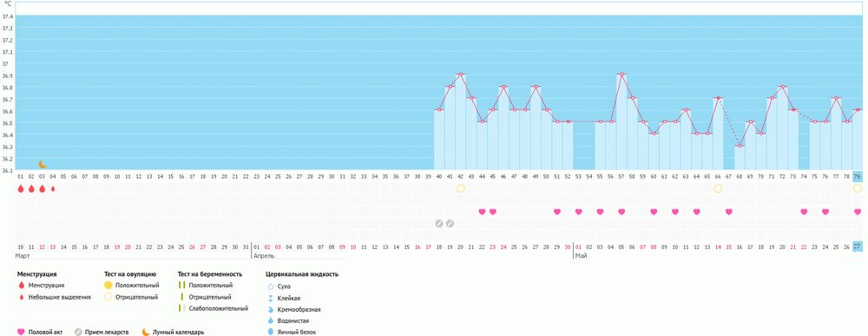The width and height of the screenshot is (868, 336).
Task: Click the Март month label
Action: [x=23, y=256]
